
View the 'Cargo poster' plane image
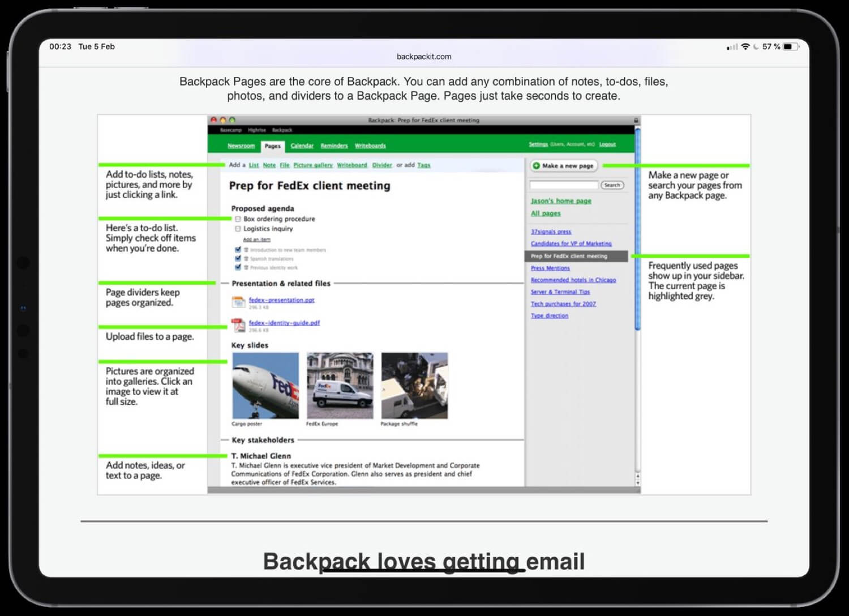click(x=265, y=386)
